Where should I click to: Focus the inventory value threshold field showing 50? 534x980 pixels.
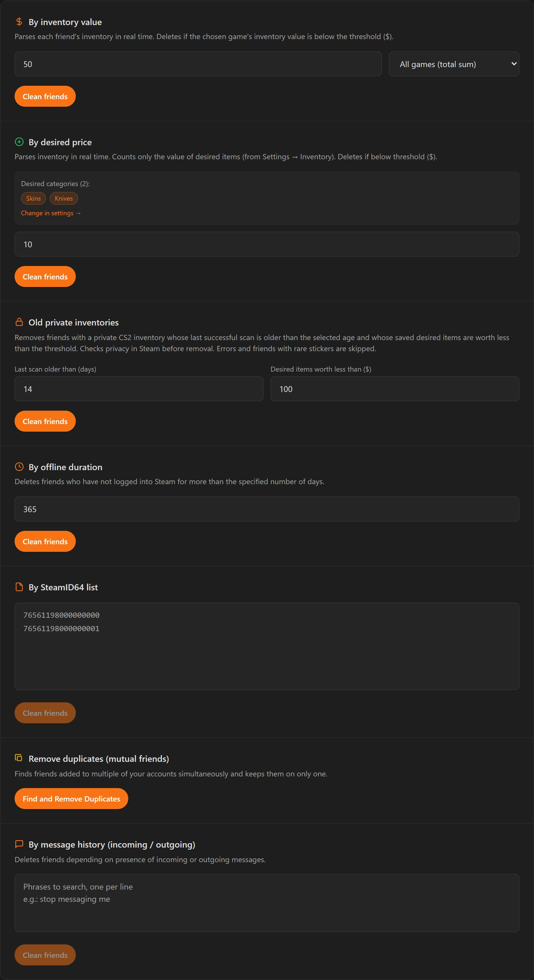pyautogui.click(x=198, y=64)
